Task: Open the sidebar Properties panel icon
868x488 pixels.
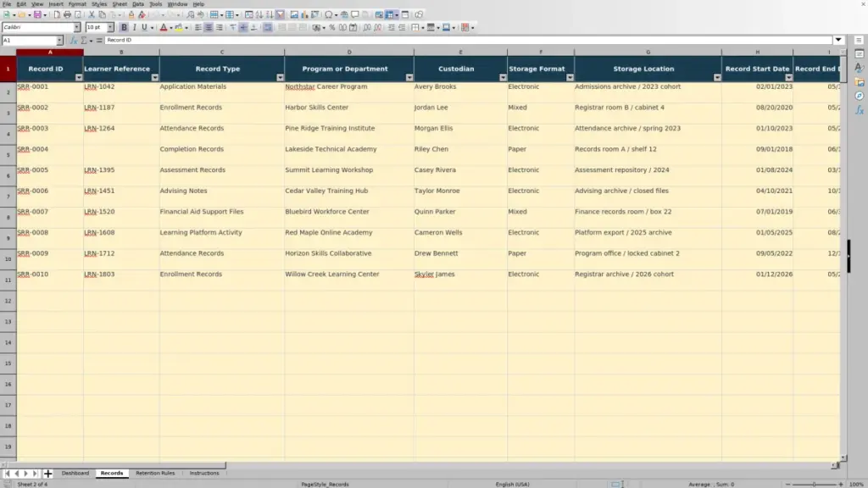Action: [860, 54]
